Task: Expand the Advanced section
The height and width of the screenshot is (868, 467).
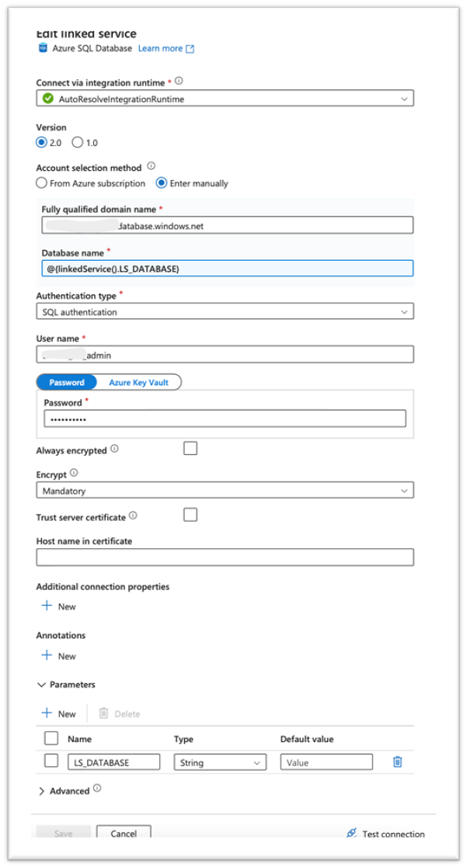Action: coord(42,790)
